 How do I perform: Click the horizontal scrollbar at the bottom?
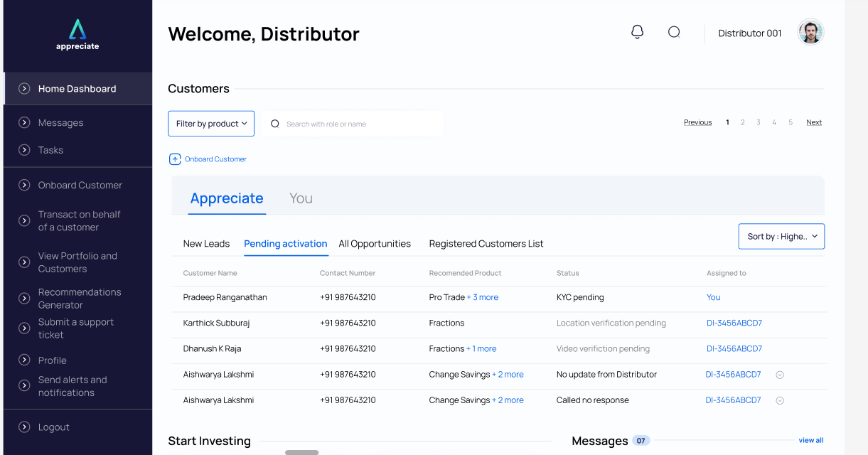coord(301,452)
